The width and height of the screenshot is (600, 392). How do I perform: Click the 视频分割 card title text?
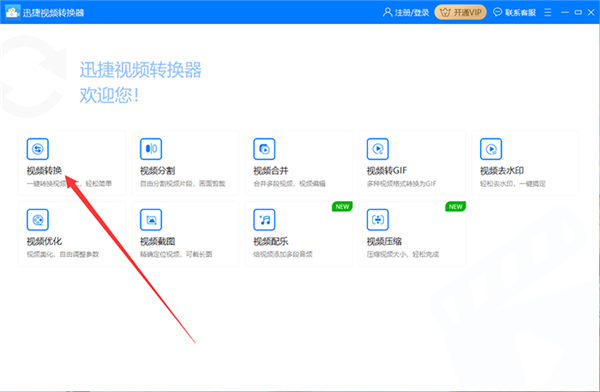(x=157, y=170)
